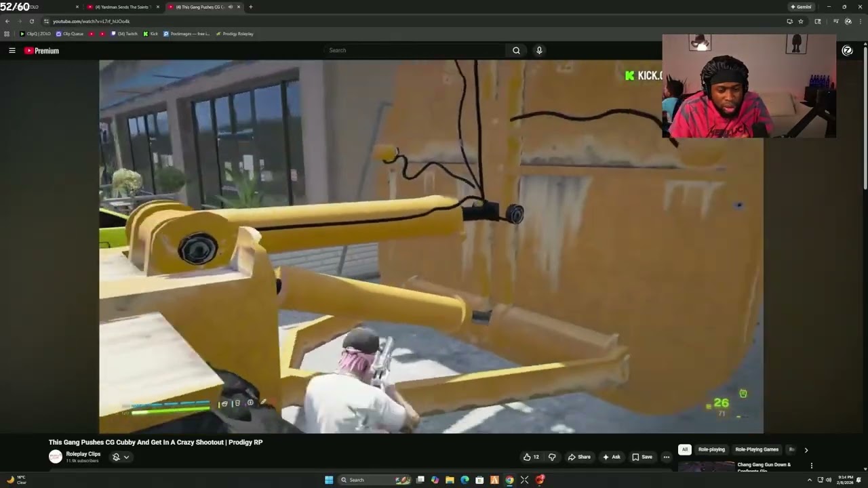Open the apps grid in bookmarks bar
This screenshot has width=868, height=488.
(7, 34)
